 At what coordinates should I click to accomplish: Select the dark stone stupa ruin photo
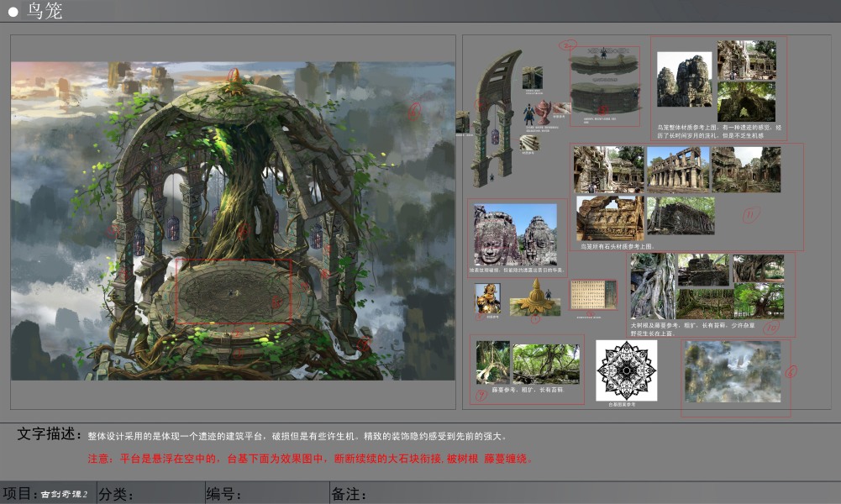coord(703,270)
